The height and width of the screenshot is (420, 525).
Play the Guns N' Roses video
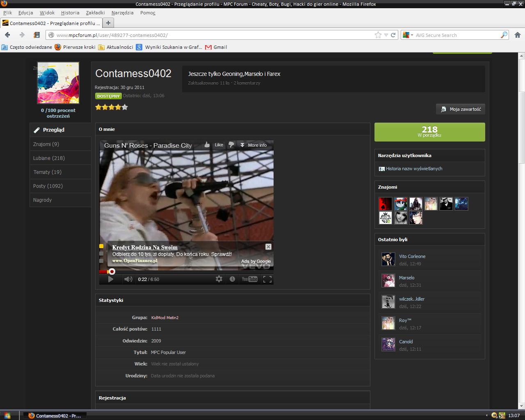110,279
